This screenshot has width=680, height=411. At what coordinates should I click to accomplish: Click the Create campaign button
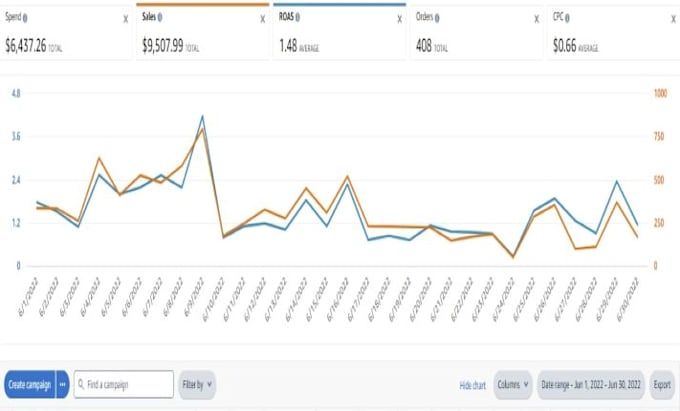(x=29, y=385)
